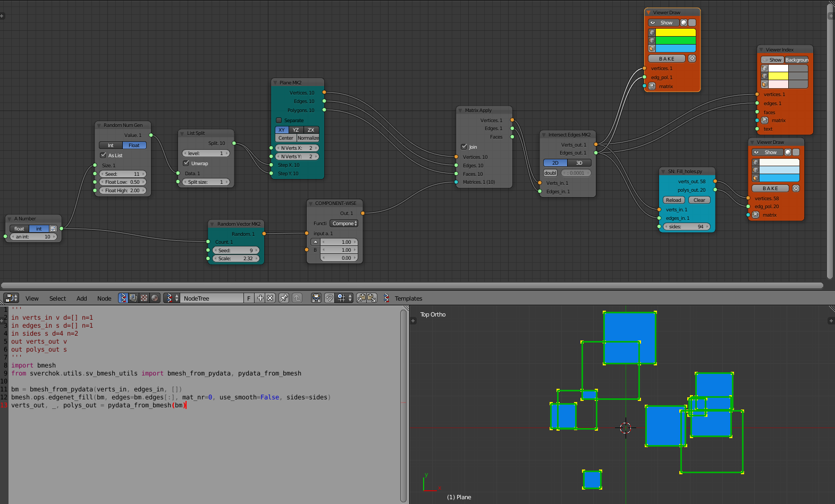Select Int mode in Random Num Gen
Screen dimensions: 835x504
(x=111, y=145)
